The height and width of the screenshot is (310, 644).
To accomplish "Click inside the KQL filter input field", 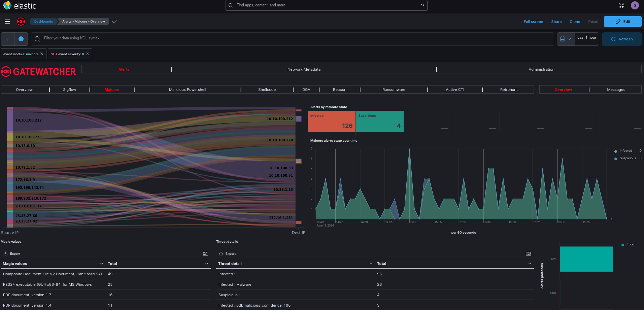I will click(x=135, y=38).
